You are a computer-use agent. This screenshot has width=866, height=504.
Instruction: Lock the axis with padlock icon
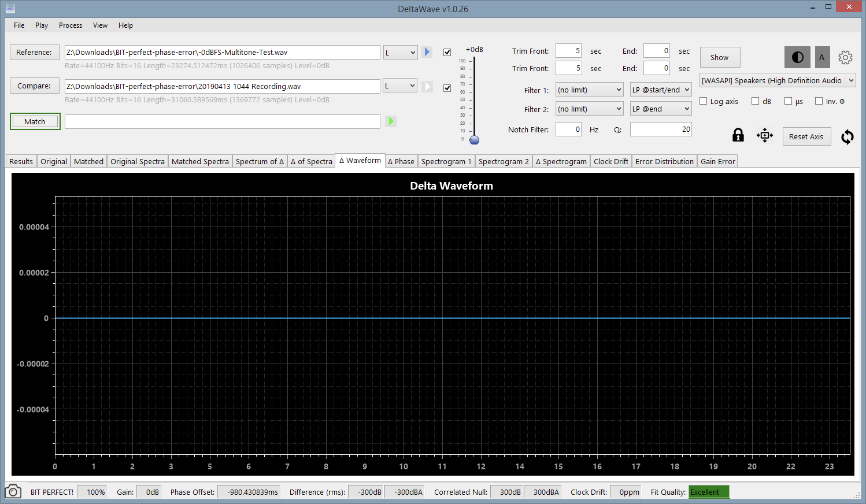(x=738, y=135)
